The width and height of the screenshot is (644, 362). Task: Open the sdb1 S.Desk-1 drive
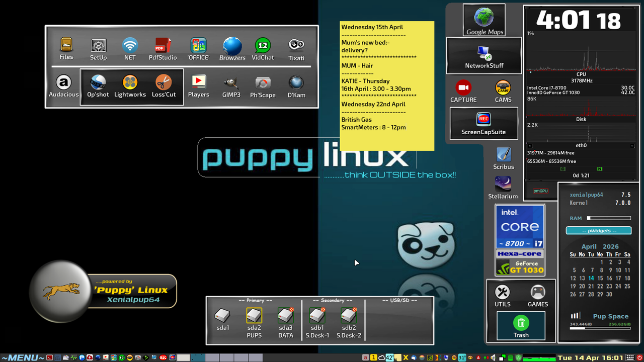coord(317,316)
